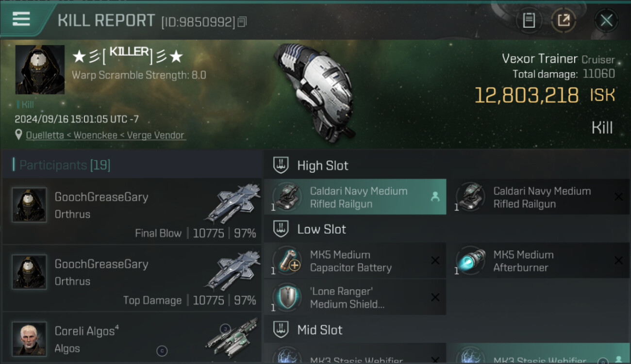Close the kill report window
The height and width of the screenshot is (364, 631).
pyautogui.click(x=606, y=20)
